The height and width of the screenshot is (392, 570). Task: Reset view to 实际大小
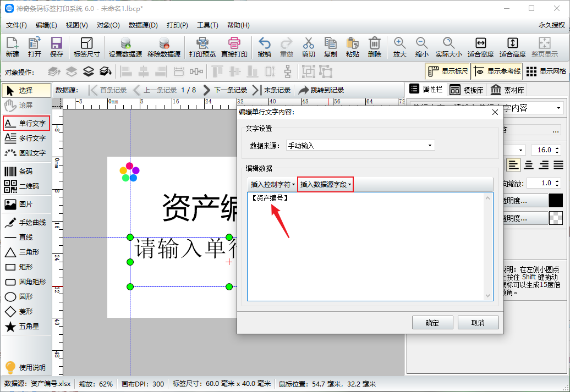tap(448, 47)
